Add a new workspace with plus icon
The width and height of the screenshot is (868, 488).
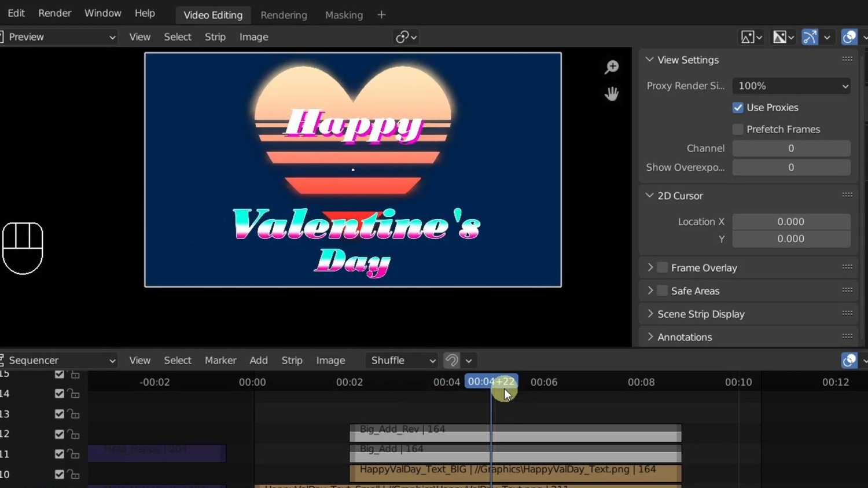pos(381,15)
